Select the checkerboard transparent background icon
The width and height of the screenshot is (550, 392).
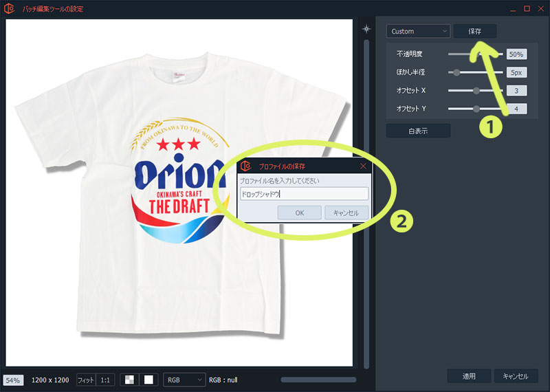[x=129, y=380]
